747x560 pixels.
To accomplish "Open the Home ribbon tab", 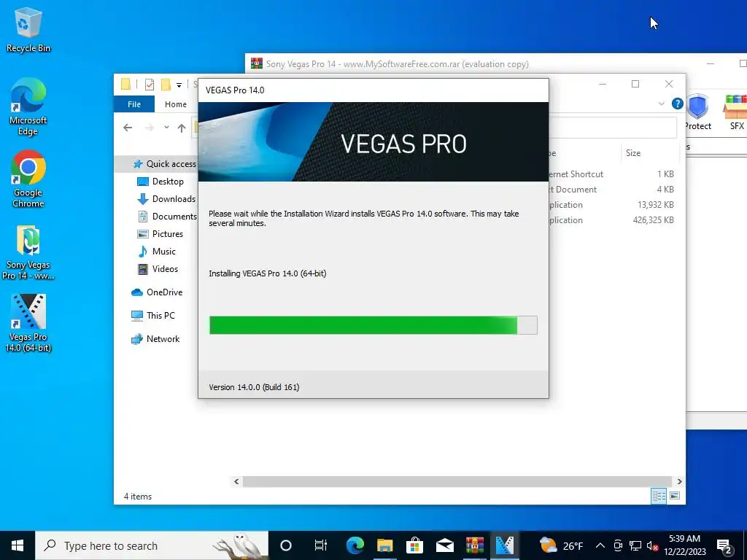I will click(176, 104).
